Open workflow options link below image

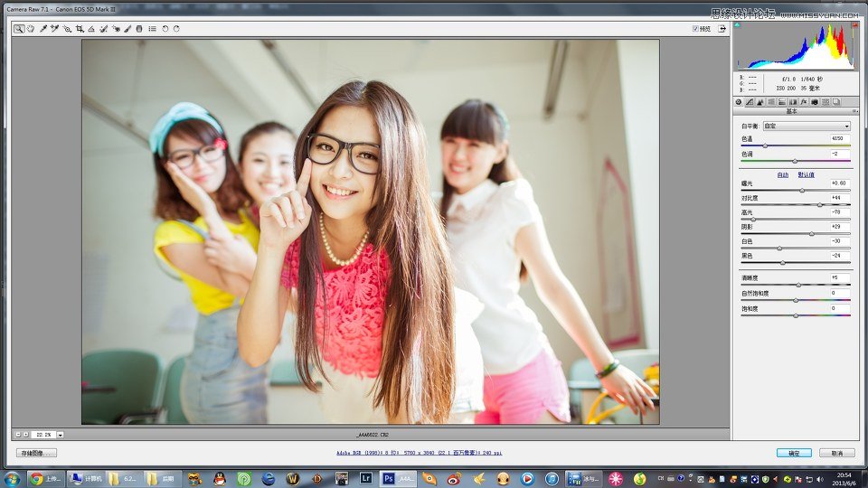(x=419, y=453)
